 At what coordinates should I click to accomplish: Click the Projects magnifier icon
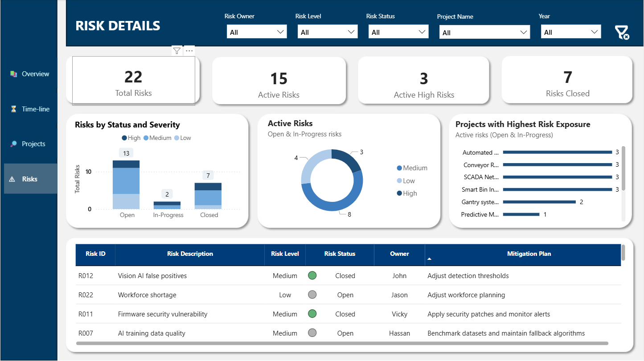13,144
